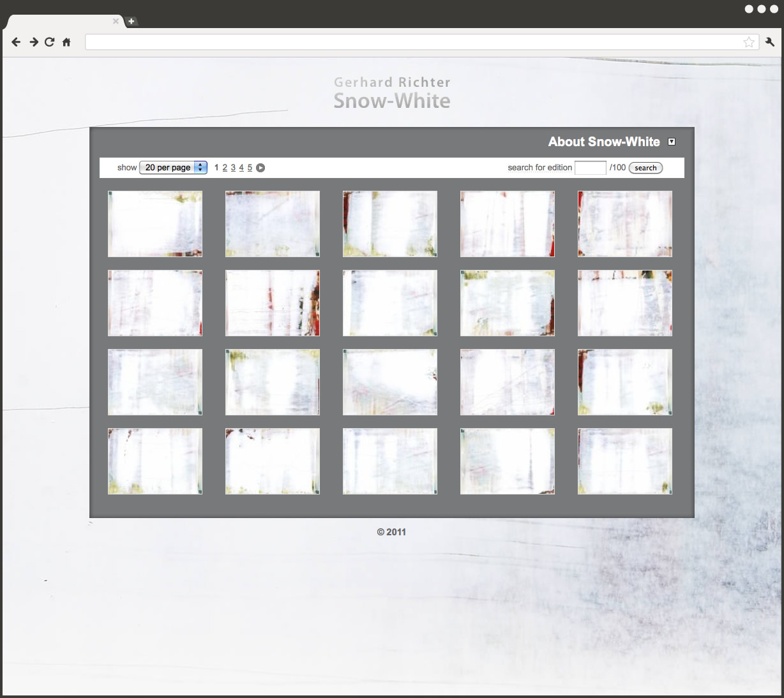The image size is (784, 698).
Task: Click the browser forward arrow
Action: (x=34, y=42)
